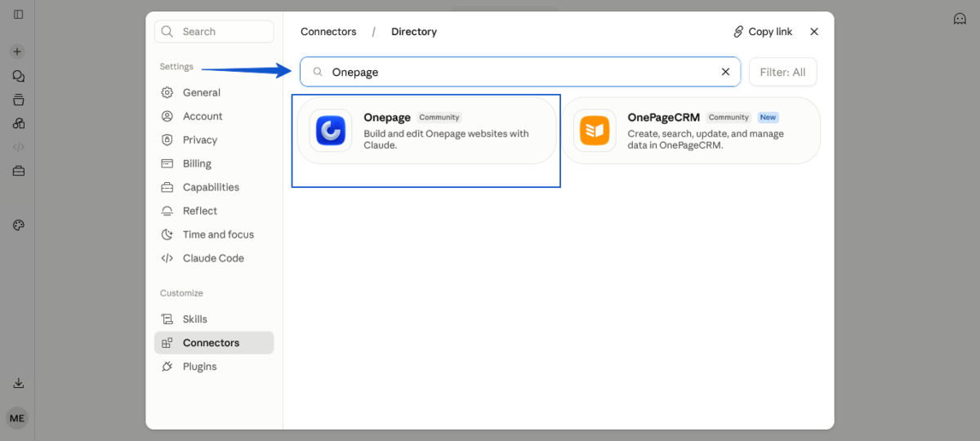980x441 pixels.
Task: Click Onepage description about building websites
Action: (x=446, y=140)
